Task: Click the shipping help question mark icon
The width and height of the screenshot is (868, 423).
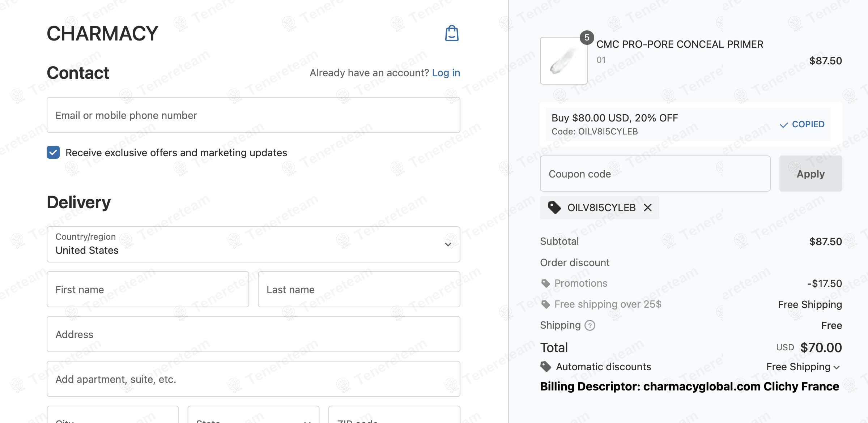Action: 590,325
